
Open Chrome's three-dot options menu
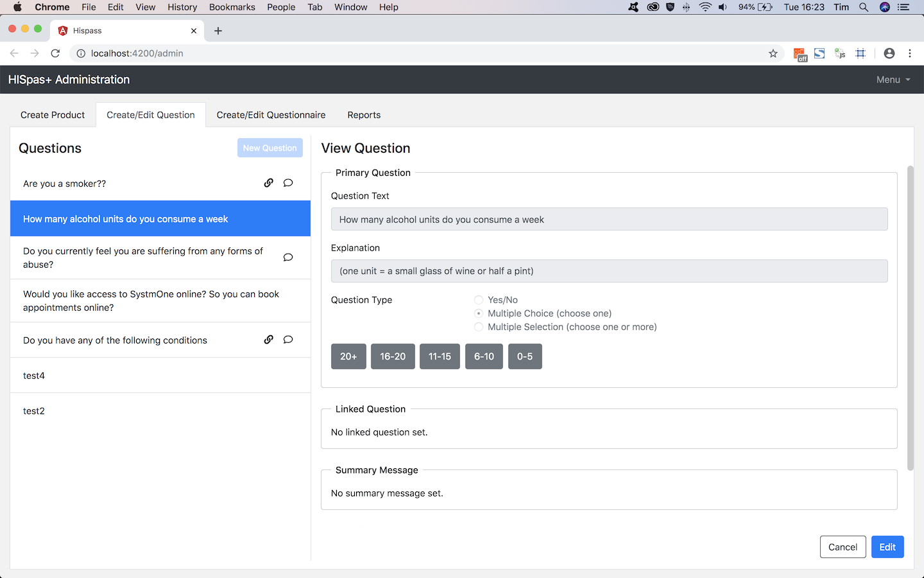tap(910, 53)
